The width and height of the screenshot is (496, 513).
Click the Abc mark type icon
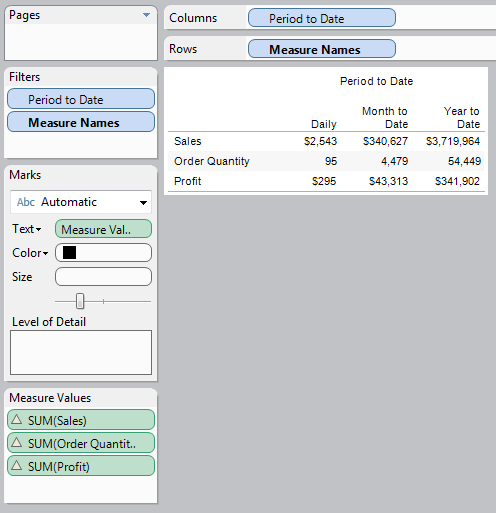26,202
